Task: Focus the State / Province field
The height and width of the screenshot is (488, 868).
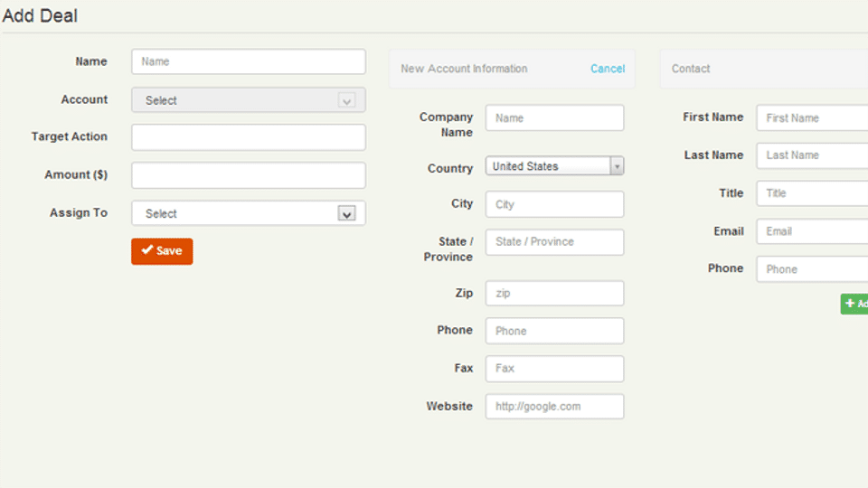Action: click(554, 242)
